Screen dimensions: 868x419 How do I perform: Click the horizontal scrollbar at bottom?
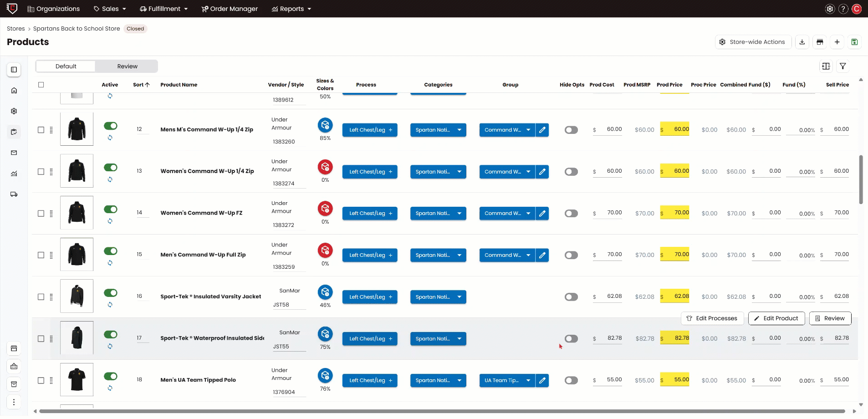pyautogui.click(x=442, y=411)
